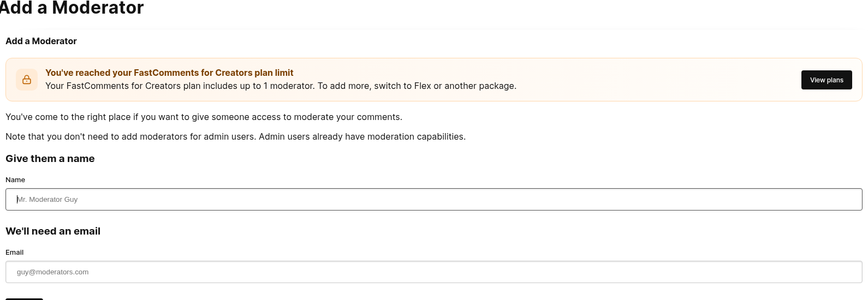Click the word Flex in the banner message

tap(422, 86)
